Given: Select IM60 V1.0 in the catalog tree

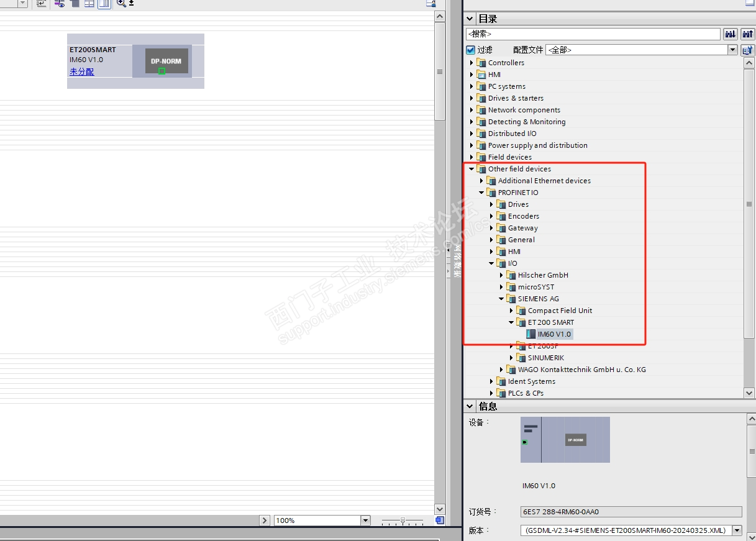Looking at the screenshot, I should point(554,334).
